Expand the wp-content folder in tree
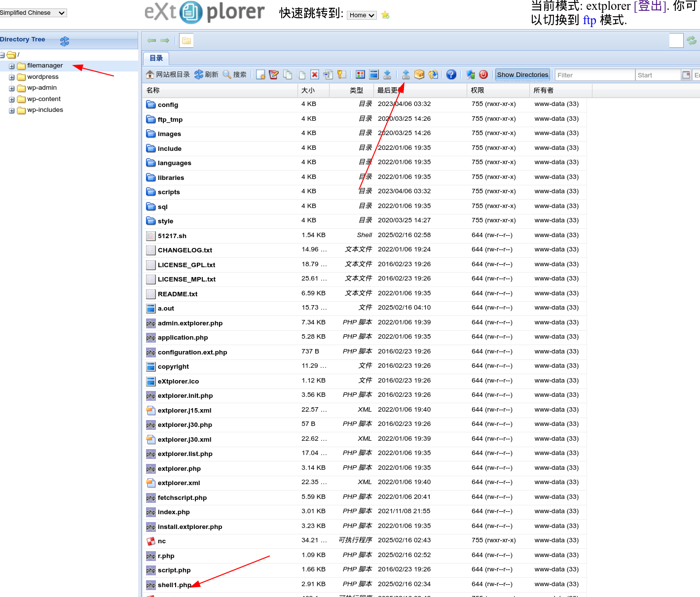The width and height of the screenshot is (700, 597). (x=12, y=99)
